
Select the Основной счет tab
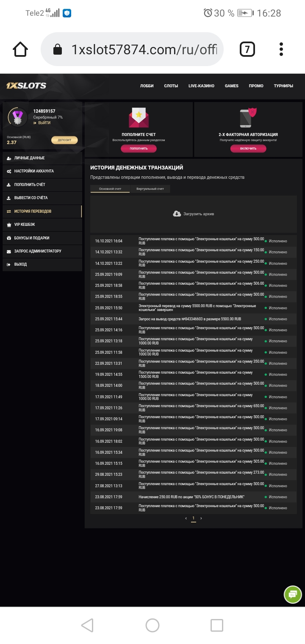click(x=109, y=189)
